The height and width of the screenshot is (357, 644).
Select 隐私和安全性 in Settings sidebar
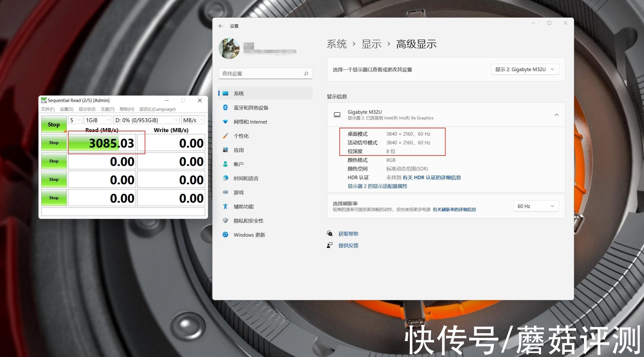point(265,220)
